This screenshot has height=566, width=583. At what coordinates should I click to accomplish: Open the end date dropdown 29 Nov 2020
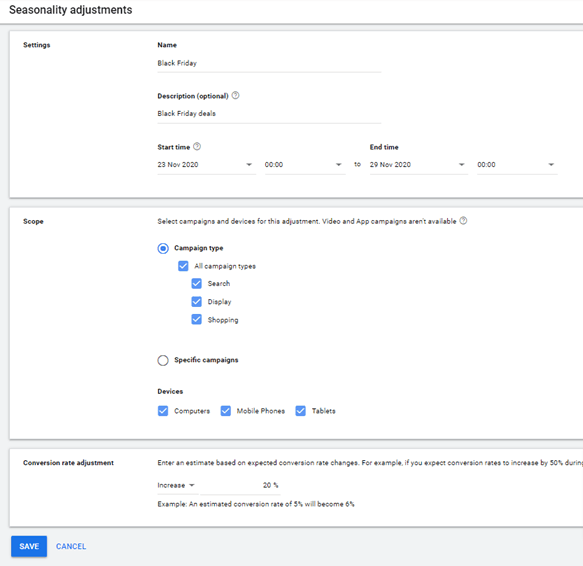click(x=419, y=165)
